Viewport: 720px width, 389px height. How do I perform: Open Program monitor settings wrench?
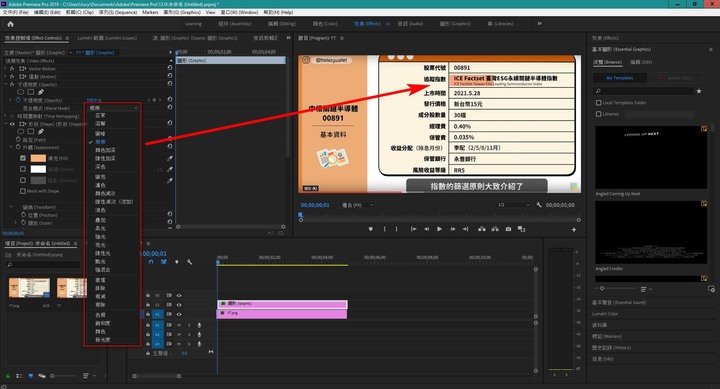click(x=539, y=205)
